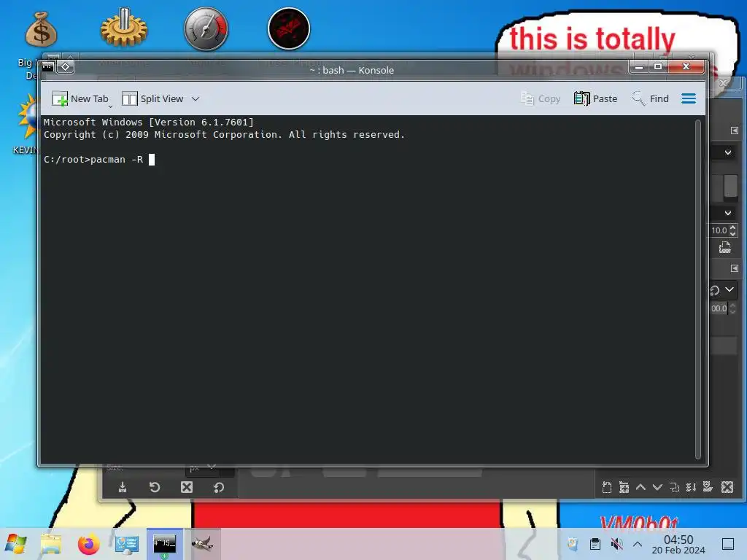Add a layer mask in GIMP layers panel
This screenshot has width=747, height=560.
(708, 486)
